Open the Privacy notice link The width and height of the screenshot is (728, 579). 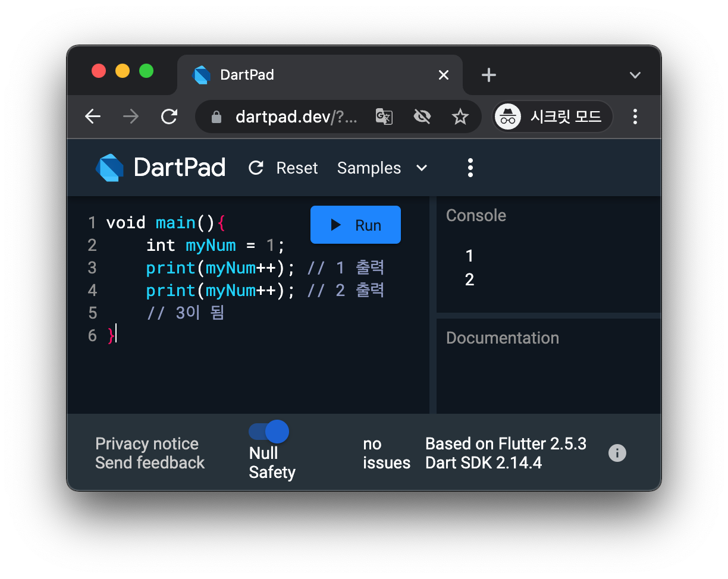tap(147, 444)
